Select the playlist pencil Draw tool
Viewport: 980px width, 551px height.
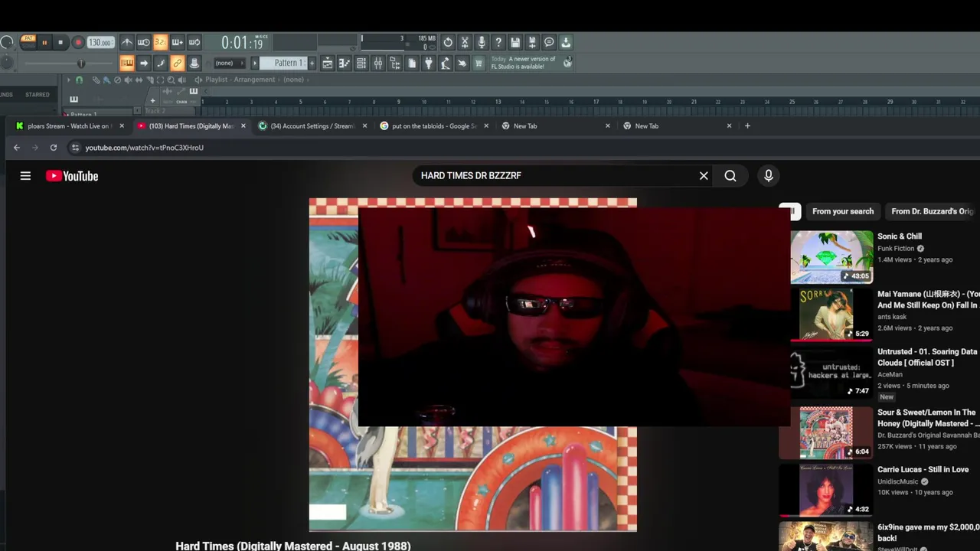click(x=96, y=80)
